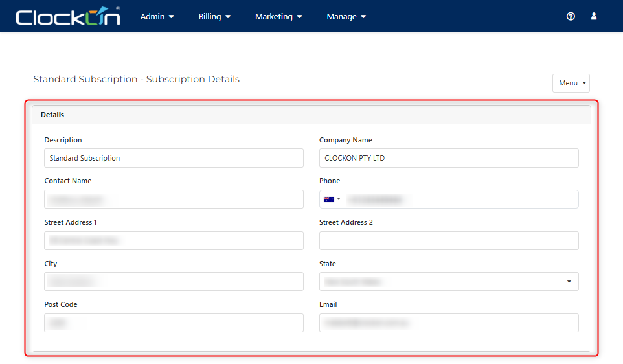Click the ClockOn logo

68,16
